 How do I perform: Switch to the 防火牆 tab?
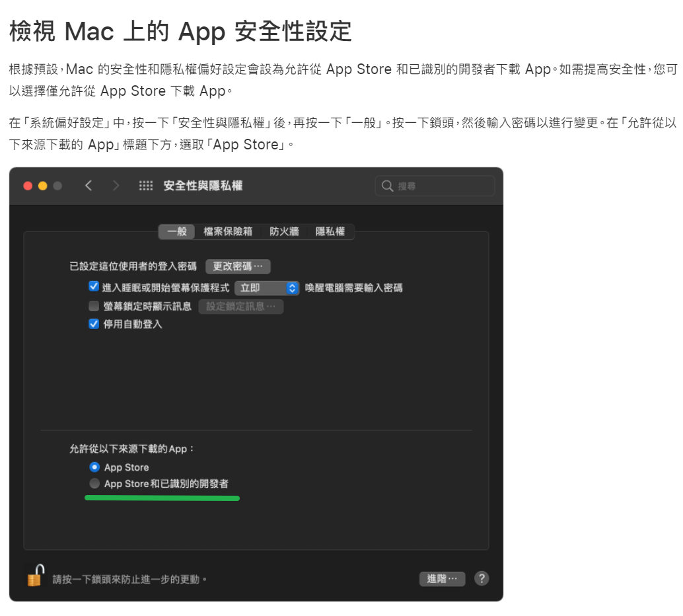point(284,231)
